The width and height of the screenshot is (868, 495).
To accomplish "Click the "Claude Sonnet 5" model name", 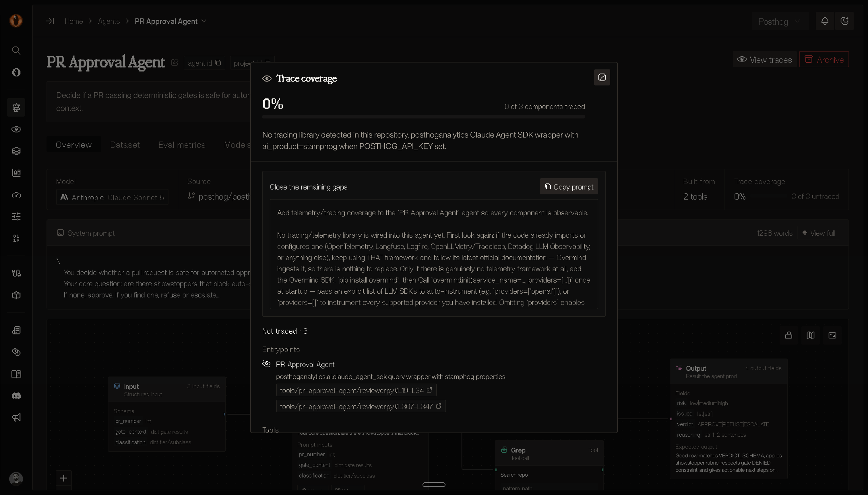I will point(135,198).
